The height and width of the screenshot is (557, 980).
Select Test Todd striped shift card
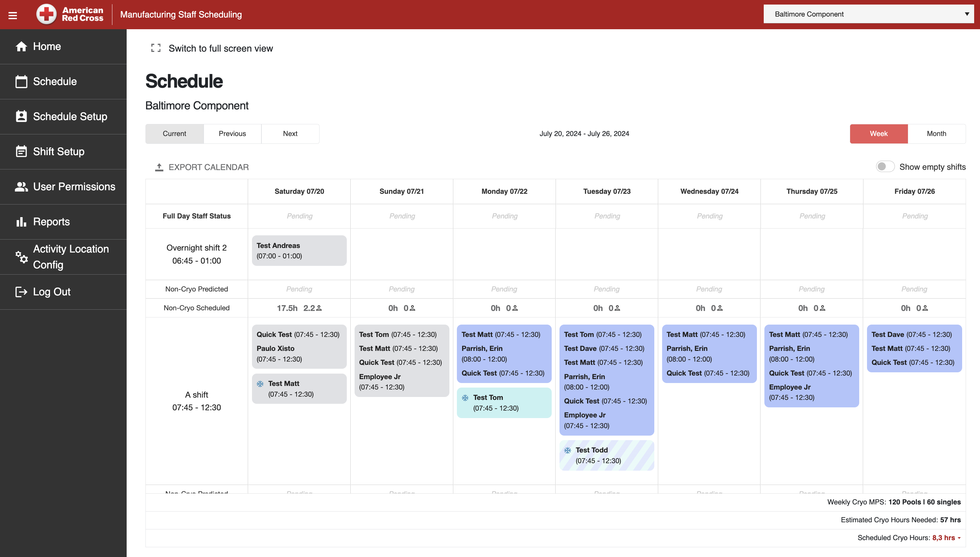point(607,455)
